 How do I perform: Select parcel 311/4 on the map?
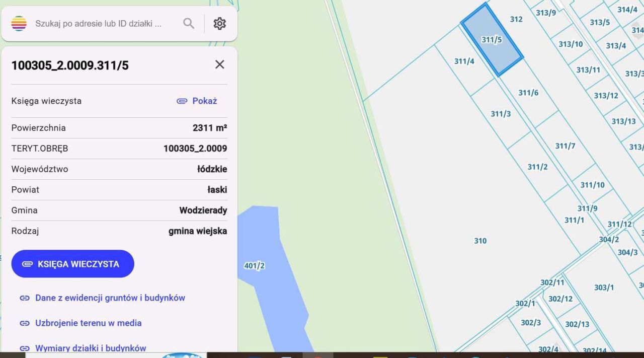click(464, 61)
